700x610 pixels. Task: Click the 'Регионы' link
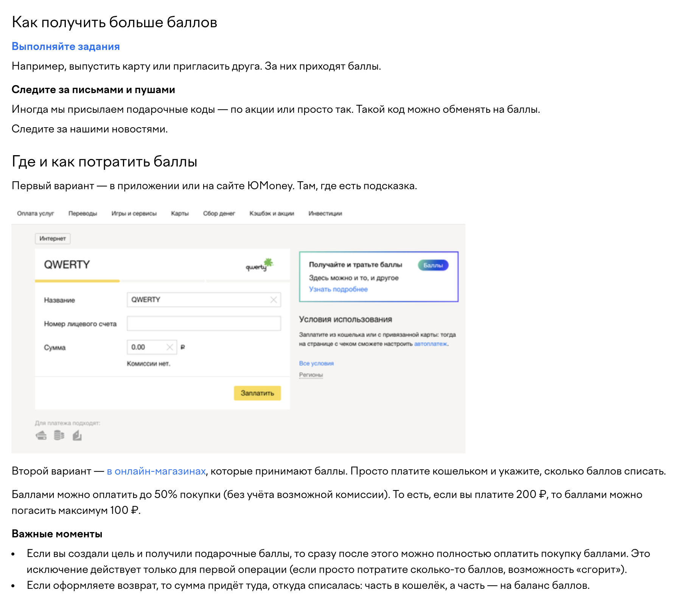311,375
